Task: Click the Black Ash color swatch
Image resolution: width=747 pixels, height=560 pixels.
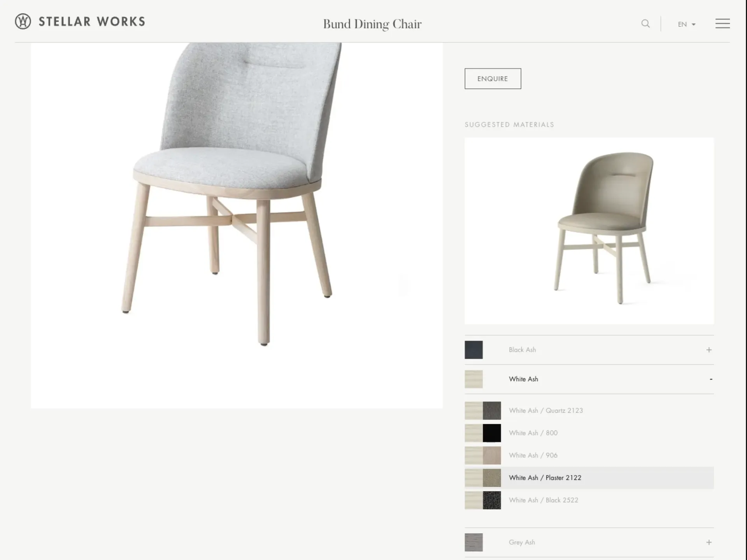Action: [x=473, y=350]
